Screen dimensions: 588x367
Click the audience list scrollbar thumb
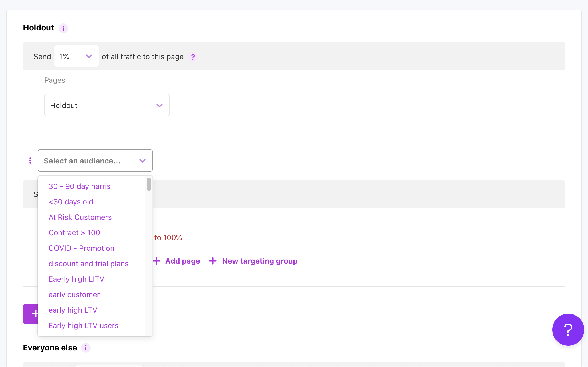(x=149, y=185)
